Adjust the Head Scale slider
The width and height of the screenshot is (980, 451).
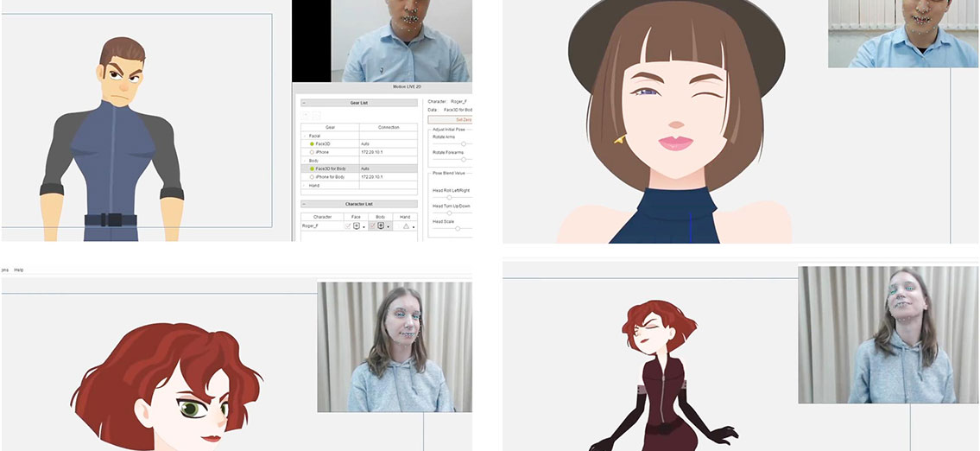457,229
